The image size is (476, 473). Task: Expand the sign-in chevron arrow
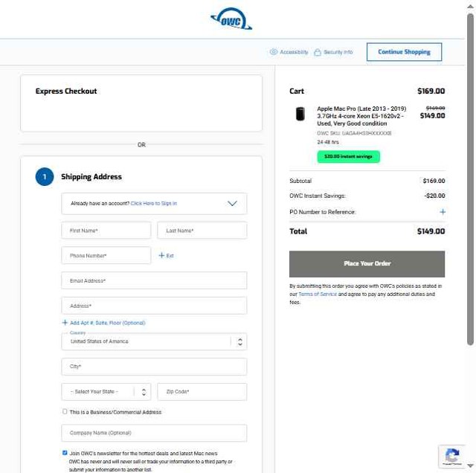tap(232, 204)
